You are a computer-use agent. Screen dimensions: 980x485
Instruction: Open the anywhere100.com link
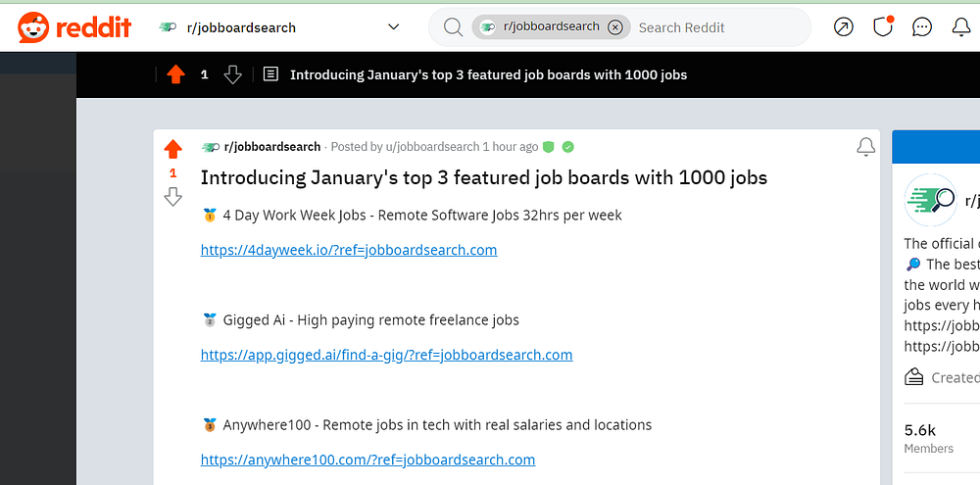click(x=367, y=460)
